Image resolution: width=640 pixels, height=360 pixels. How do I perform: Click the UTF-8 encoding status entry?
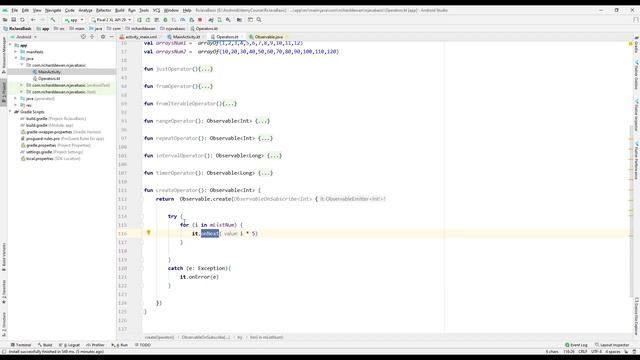pos(596,351)
